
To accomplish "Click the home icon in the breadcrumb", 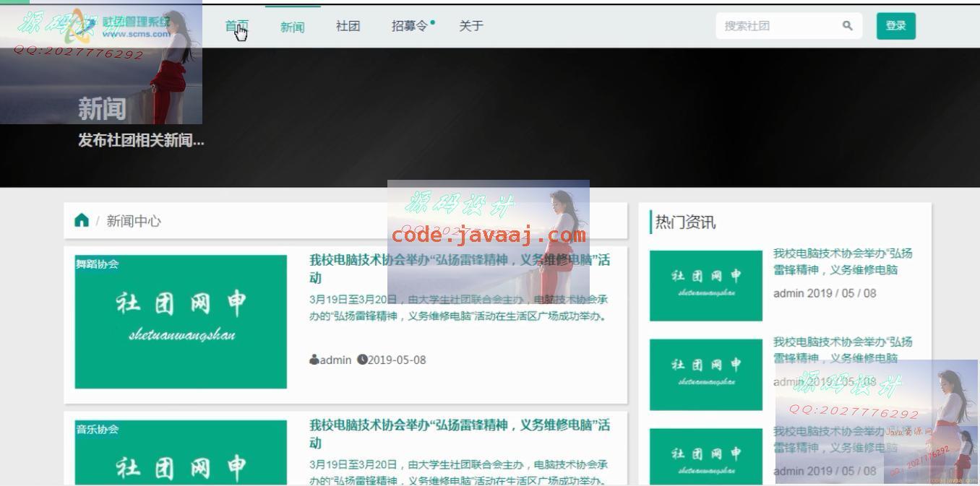I will [82, 221].
